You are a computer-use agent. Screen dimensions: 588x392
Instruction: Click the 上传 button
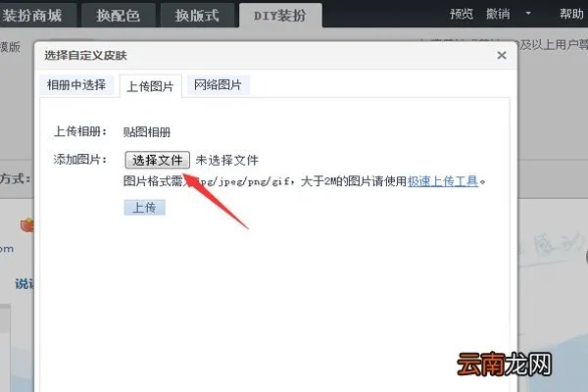point(145,208)
